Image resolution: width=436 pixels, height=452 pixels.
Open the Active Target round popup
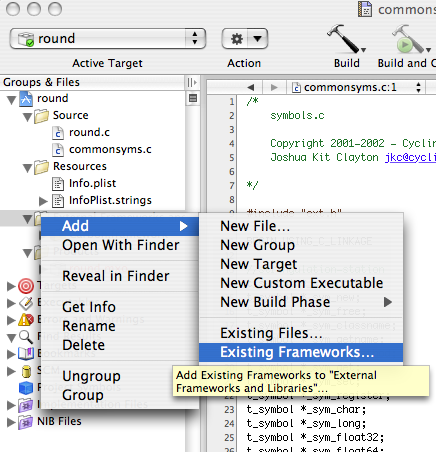pyautogui.click(x=108, y=39)
